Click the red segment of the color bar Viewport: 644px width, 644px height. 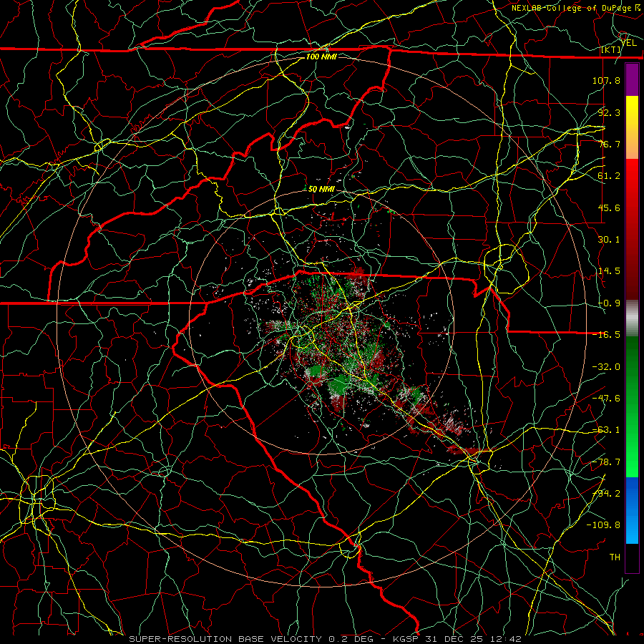632,229
